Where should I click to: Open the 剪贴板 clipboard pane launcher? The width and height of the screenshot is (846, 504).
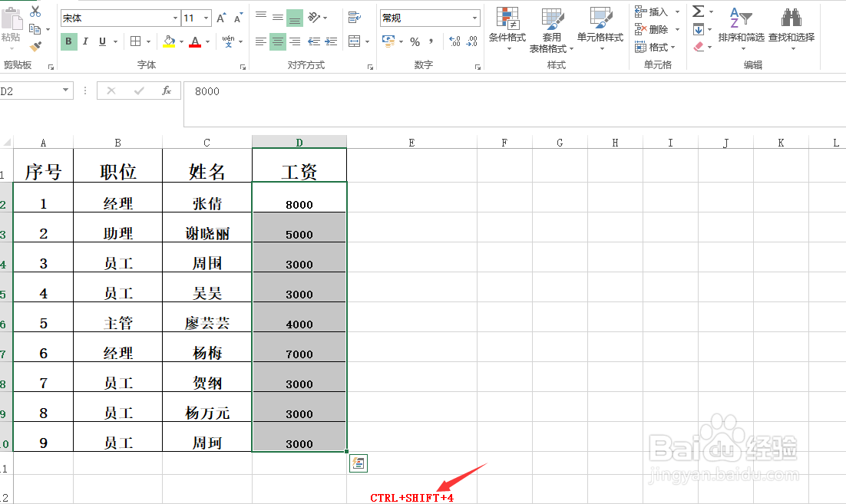(51, 67)
